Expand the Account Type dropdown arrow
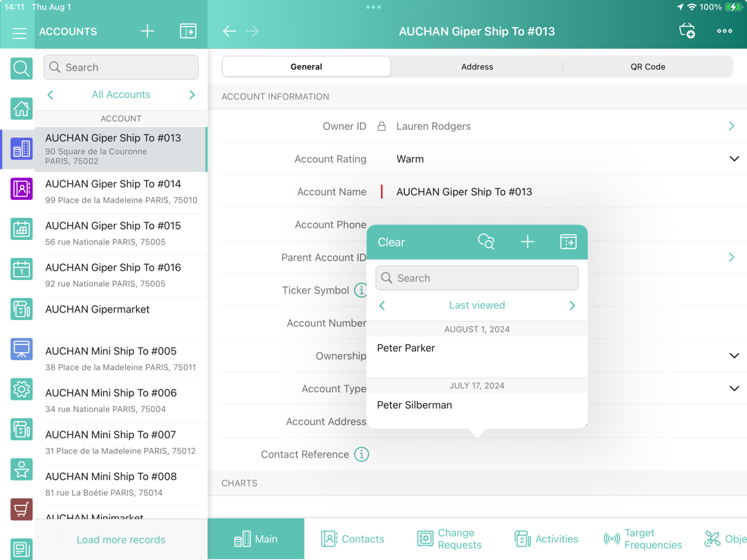Screen dimensions: 747x560 coord(734,389)
